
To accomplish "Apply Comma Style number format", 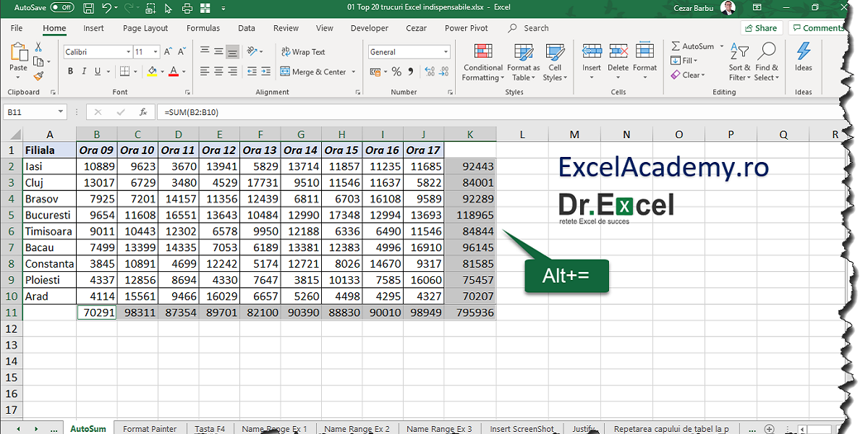I will pos(411,72).
